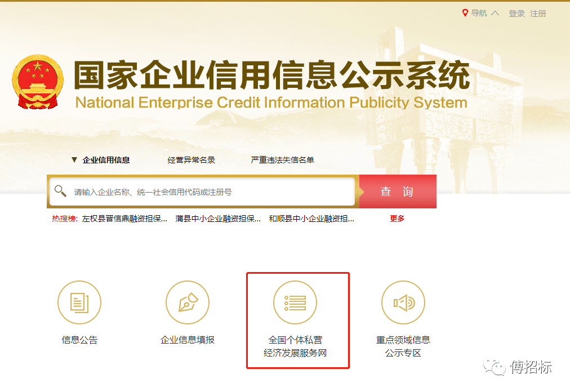Image resolution: width=570 pixels, height=392 pixels.
Task: Open hot search 左权县晋信鼎融资担保...
Action: 124,219
